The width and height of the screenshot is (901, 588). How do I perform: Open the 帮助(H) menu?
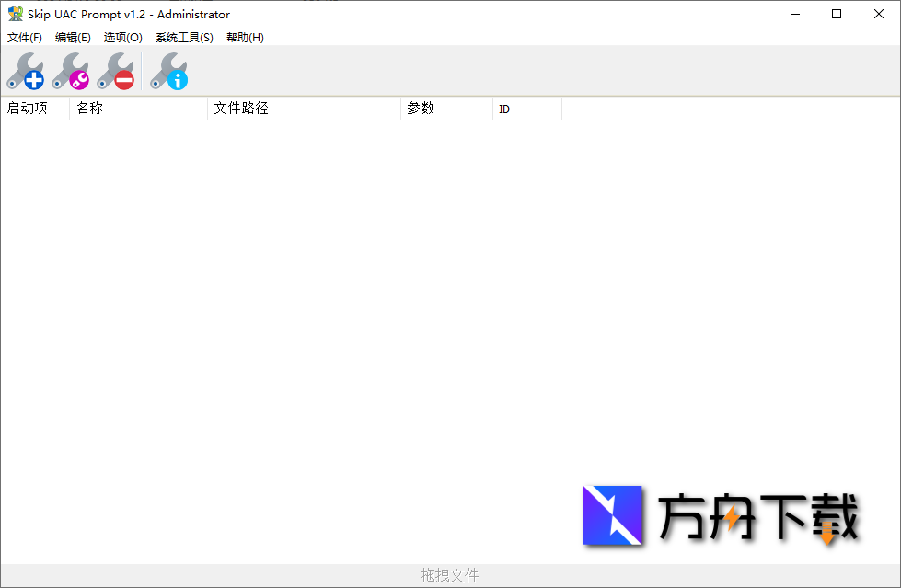point(244,38)
